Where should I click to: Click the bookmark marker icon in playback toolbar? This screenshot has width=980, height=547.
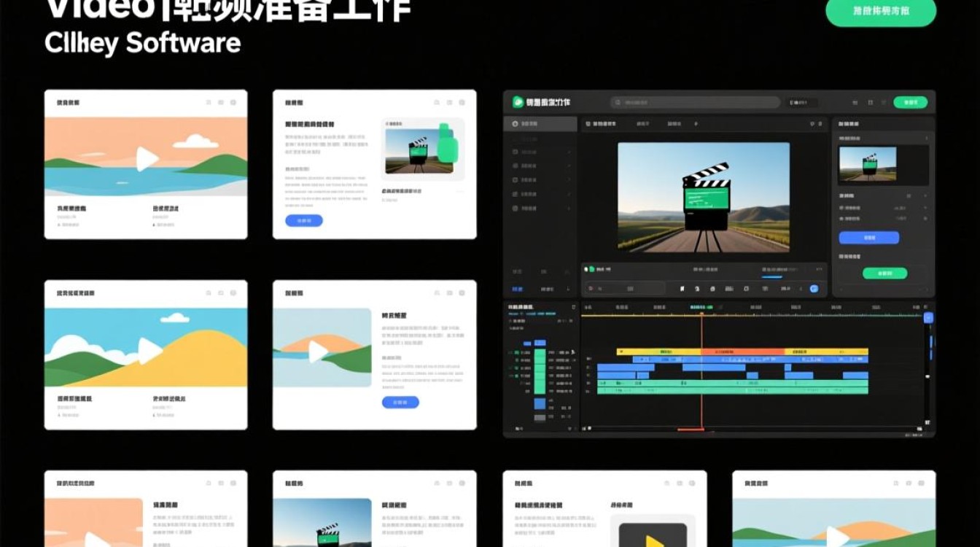coord(682,289)
